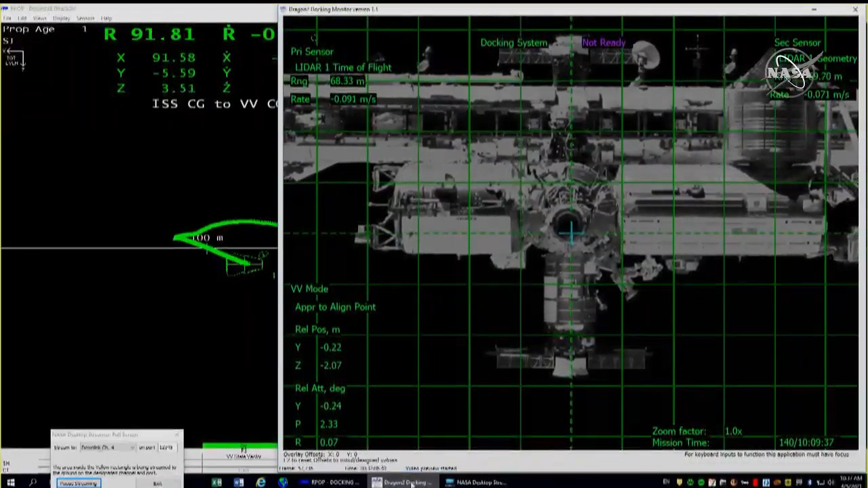Viewport: 868px width, 488px height.
Task: Click the Docking System label
Action: pos(513,43)
